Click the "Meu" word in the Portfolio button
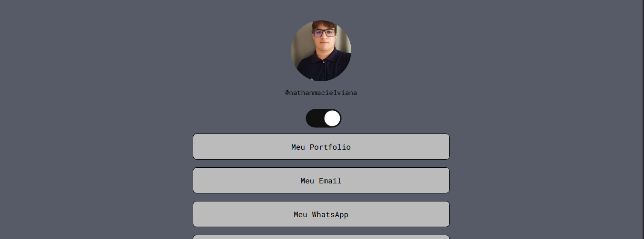 point(298,147)
